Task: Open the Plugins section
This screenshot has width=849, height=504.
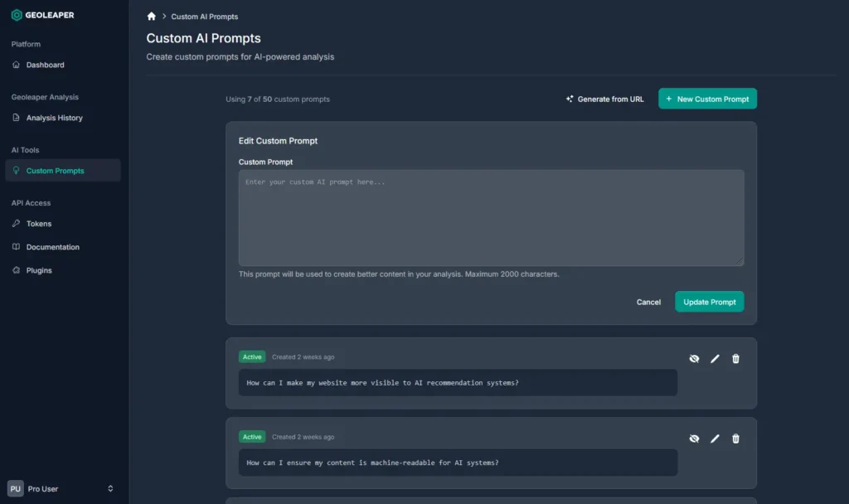Action: 38,270
